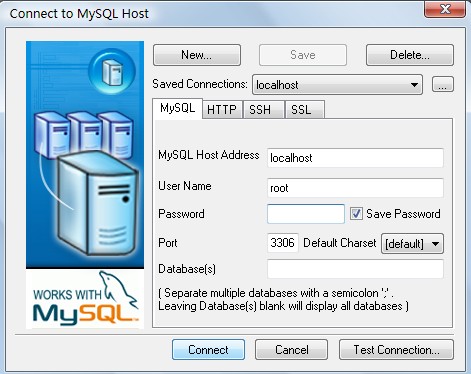The width and height of the screenshot is (471, 374).
Task: Select the MySQL tab
Action: [178, 108]
